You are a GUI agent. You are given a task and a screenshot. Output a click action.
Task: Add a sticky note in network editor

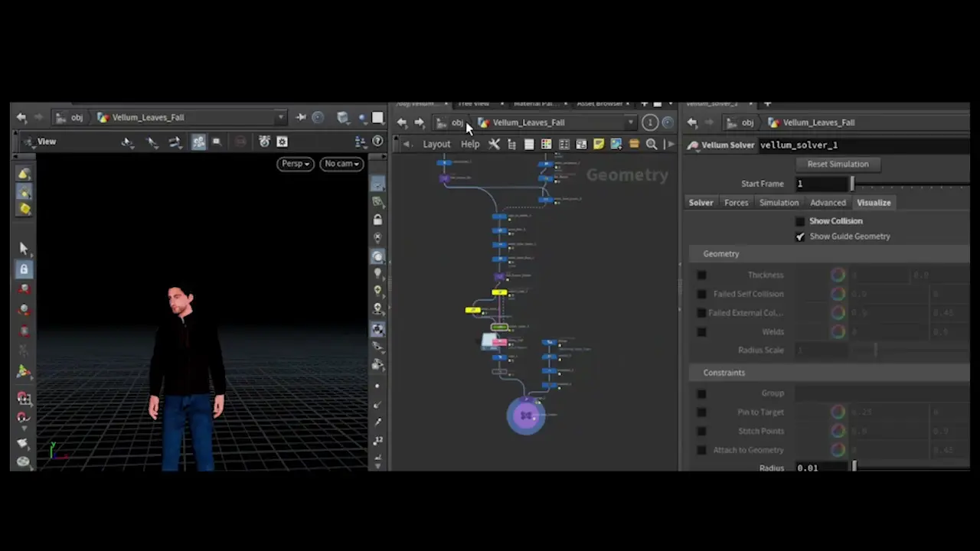coord(599,144)
